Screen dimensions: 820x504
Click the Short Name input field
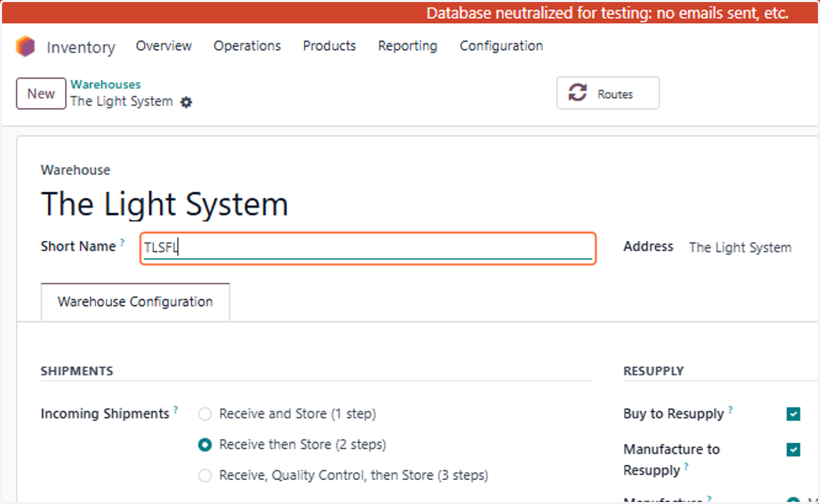[x=368, y=249]
